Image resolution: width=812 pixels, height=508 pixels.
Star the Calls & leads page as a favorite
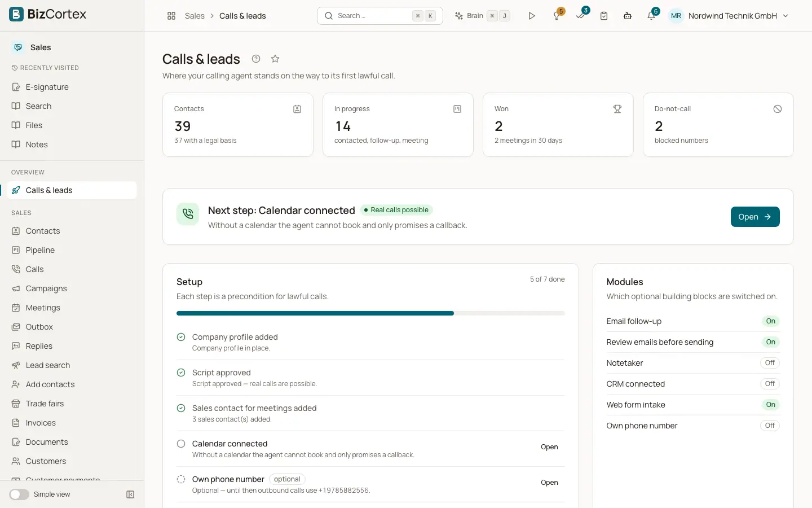click(275, 59)
